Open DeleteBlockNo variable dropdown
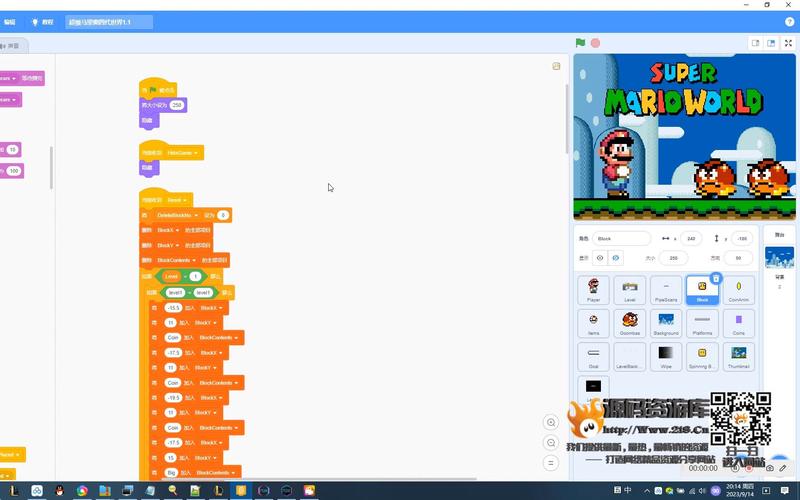 pos(177,215)
